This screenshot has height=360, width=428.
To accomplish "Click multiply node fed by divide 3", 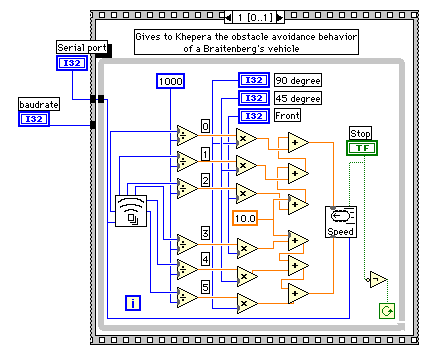I will [247, 248].
